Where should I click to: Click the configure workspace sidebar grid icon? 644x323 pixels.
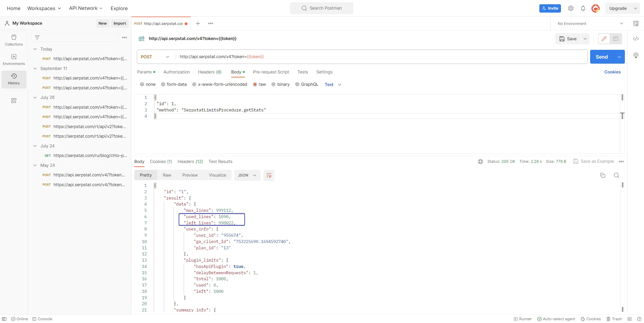click(14, 101)
